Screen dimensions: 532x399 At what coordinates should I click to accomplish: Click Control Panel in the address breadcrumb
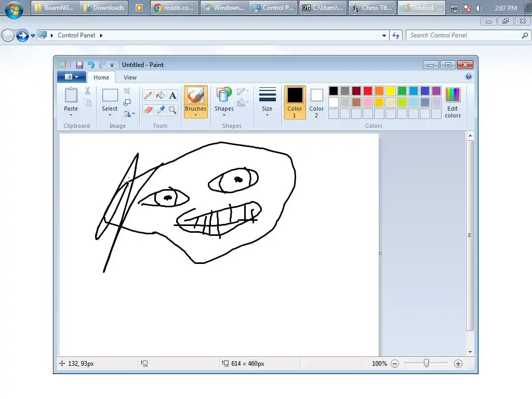(x=76, y=35)
